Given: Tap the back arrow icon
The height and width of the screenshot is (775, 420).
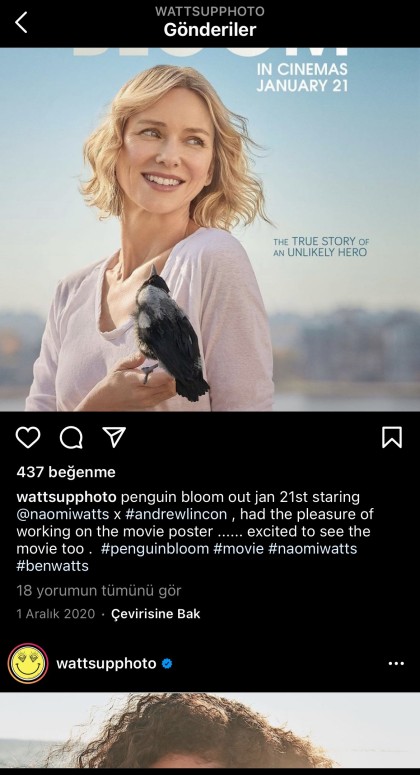Looking at the screenshot, I should point(21,23).
